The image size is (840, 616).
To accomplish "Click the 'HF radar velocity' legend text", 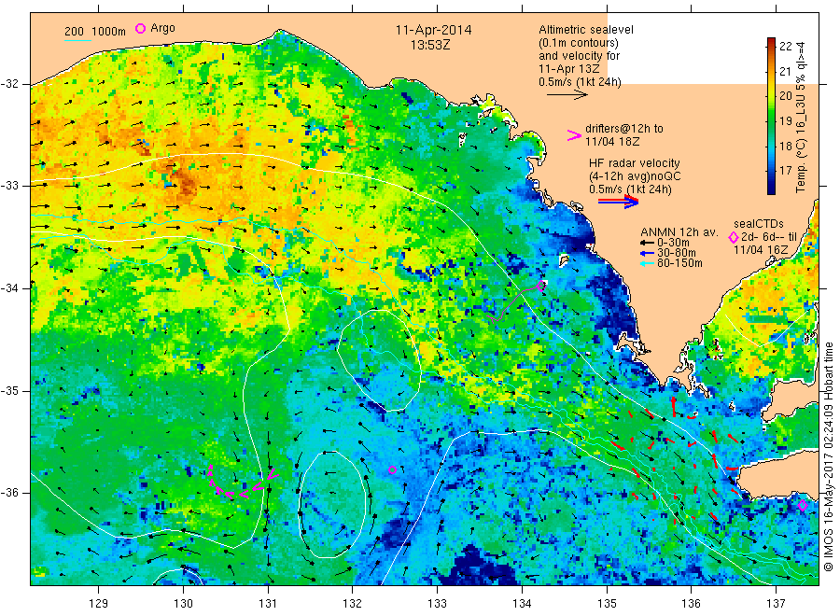I will coord(635,162).
